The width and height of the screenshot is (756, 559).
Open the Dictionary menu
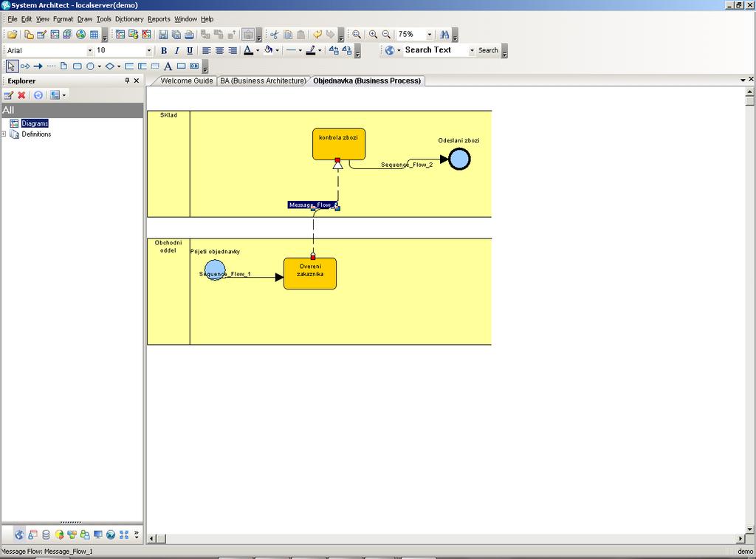pos(129,18)
